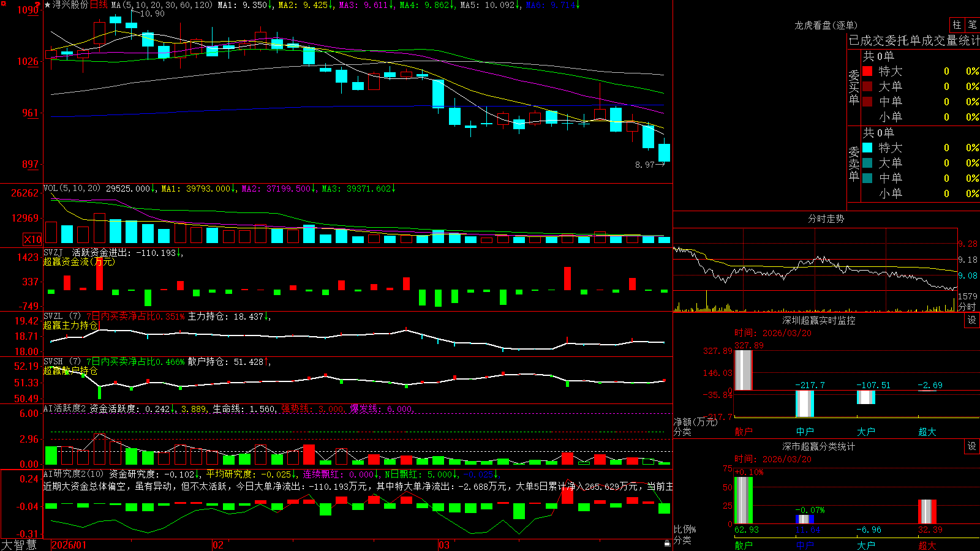Click MA5: 10.092 value in header
The height and width of the screenshot is (551, 980).
tap(489, 5)
